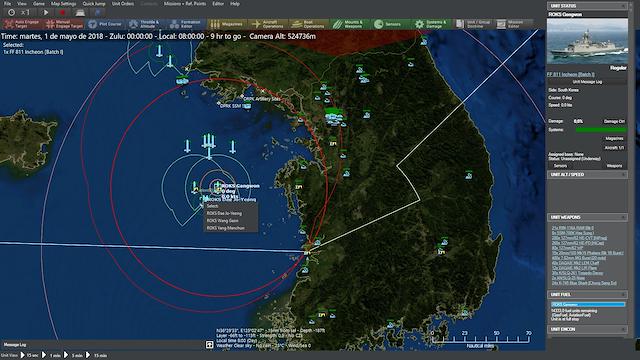The height and width of the screenshot is (360, 640).
Task: Click the Aircraft 1/1 button
Action: click(x=614, y=147)
